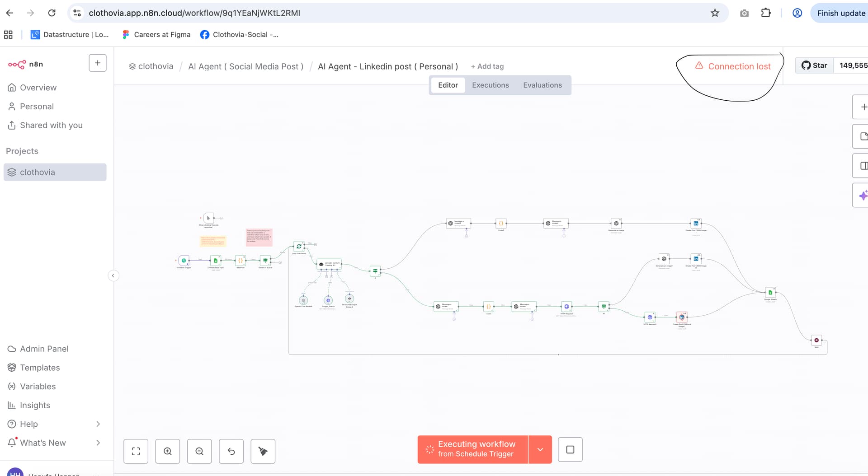Zoom in on the workflow canvas
This screenshot has width=868, height=476.
click(x=168, y=451)
